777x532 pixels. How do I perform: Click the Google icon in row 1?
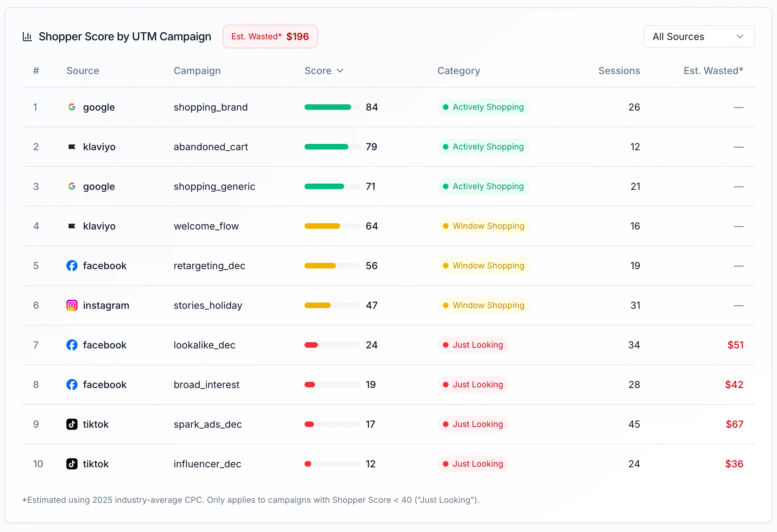[x=72, y=107]
